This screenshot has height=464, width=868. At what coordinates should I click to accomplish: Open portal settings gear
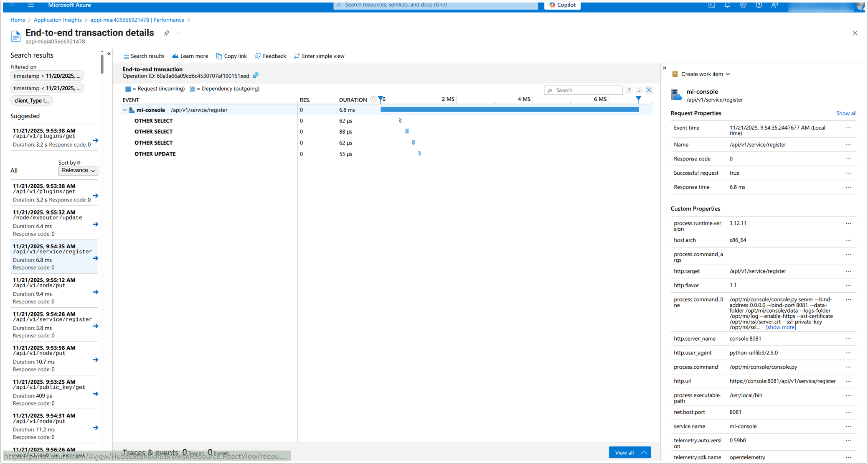[x=743, y=5]
